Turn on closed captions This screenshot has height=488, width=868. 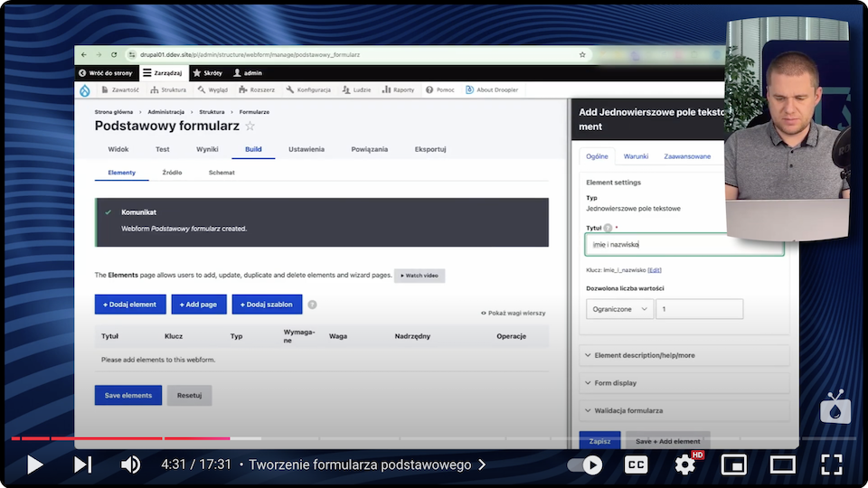click(x=636, y=465)
